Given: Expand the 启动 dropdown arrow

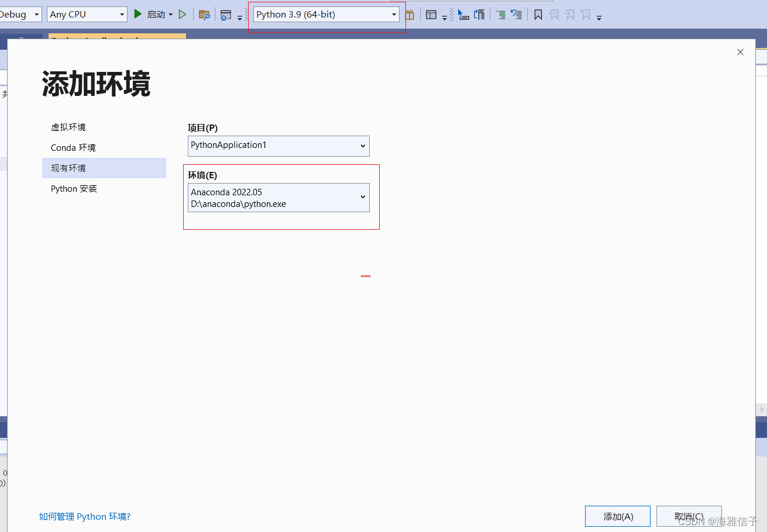Looking at the screenshot, I should point(171,15).
